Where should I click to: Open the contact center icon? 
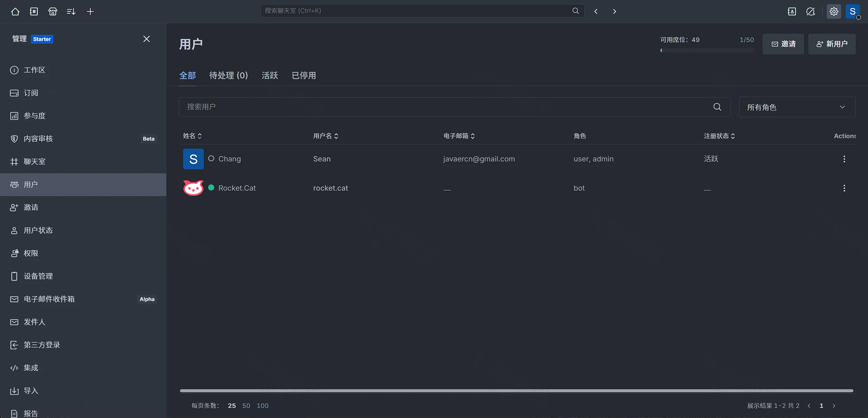tap(792, 11)
